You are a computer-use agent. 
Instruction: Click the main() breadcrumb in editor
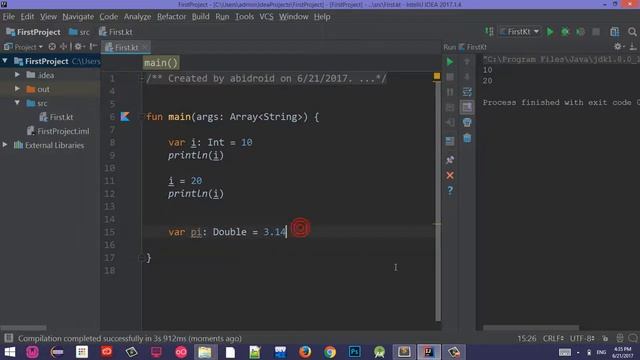coord(161,63)
